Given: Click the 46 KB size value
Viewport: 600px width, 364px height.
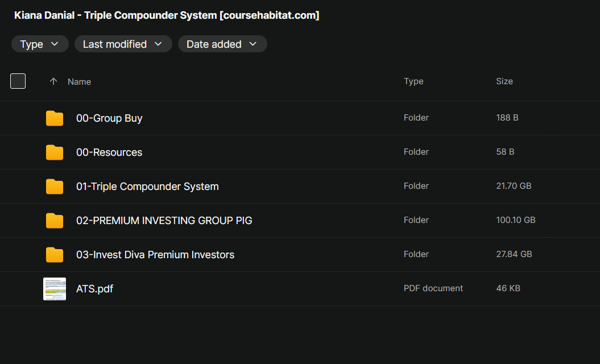Looking at the screenshot, I should point(508,288).
